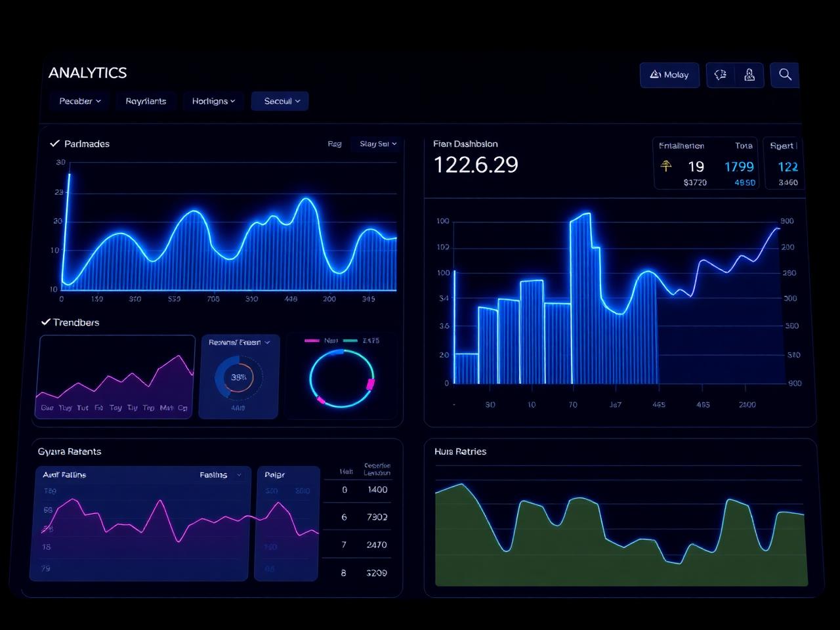Click the ANALYTICS title
Screen dimensions: 840x630
(x=87, y=73)
